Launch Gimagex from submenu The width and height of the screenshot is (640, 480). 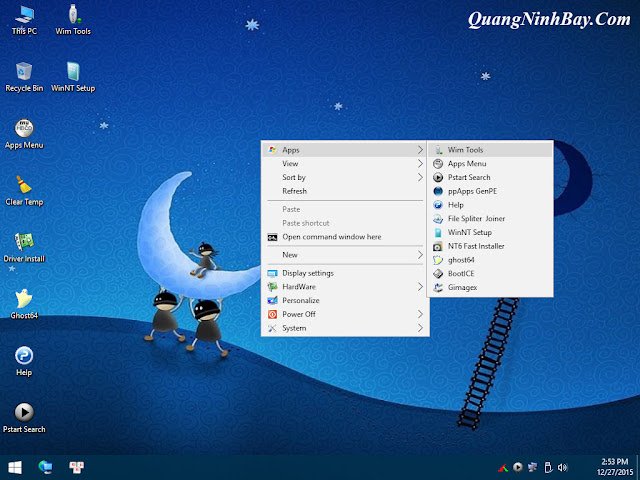(x=490, y=287)
